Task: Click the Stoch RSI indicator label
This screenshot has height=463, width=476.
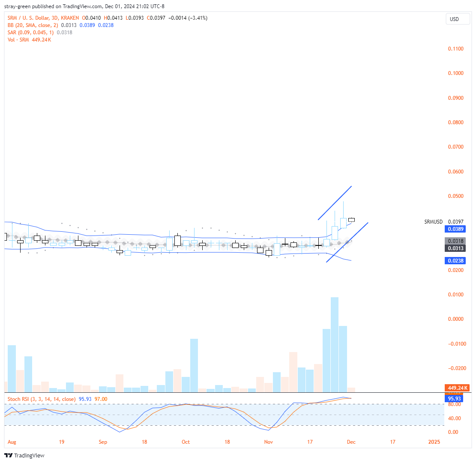Action: click(x=41, y=399)
